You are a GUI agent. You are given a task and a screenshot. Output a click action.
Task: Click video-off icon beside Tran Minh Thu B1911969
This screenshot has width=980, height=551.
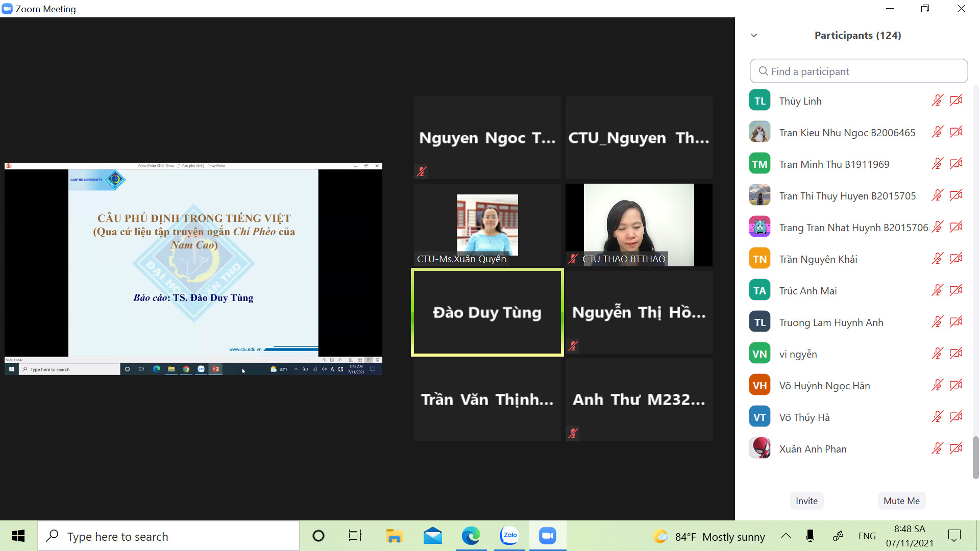tap(956, 164)
